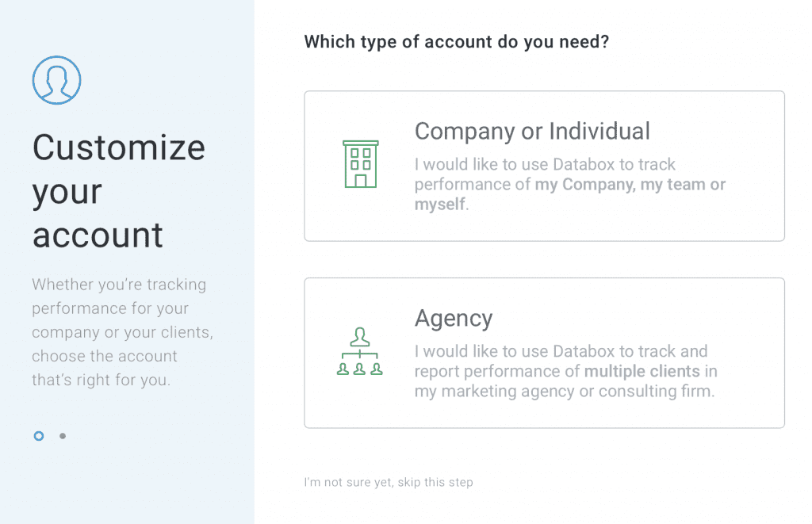The width and height of the screenshot is (812, 524).
Task: Click the Which type of account question text
Action: tap(457, 41)
